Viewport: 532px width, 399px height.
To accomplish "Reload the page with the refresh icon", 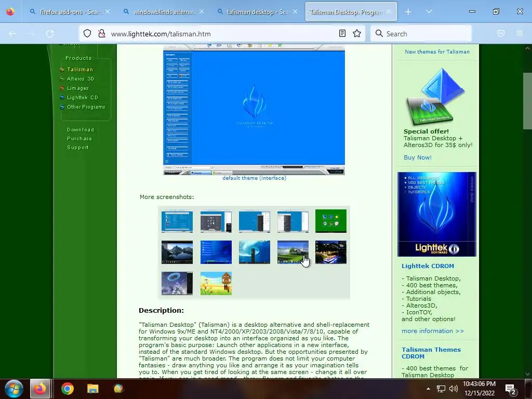I will tap(50, 34).
